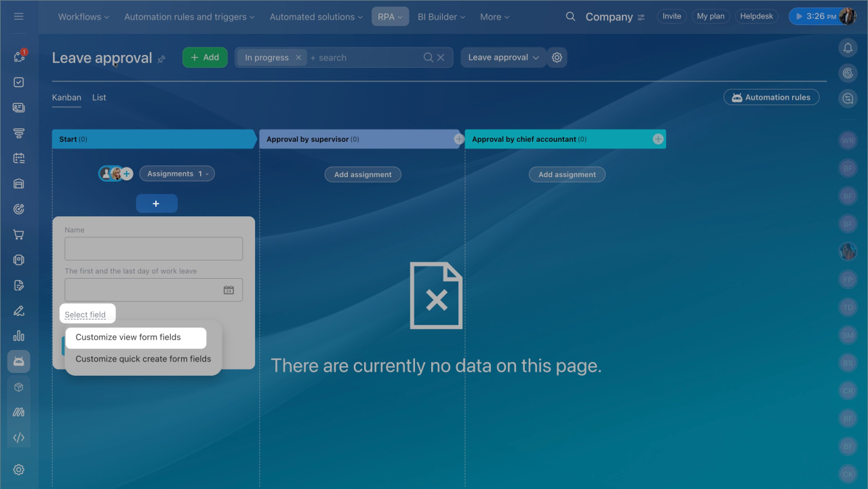Open the notifications bell icon
The width and height of the screenshot is (868, 489).
tap(848, 47)
